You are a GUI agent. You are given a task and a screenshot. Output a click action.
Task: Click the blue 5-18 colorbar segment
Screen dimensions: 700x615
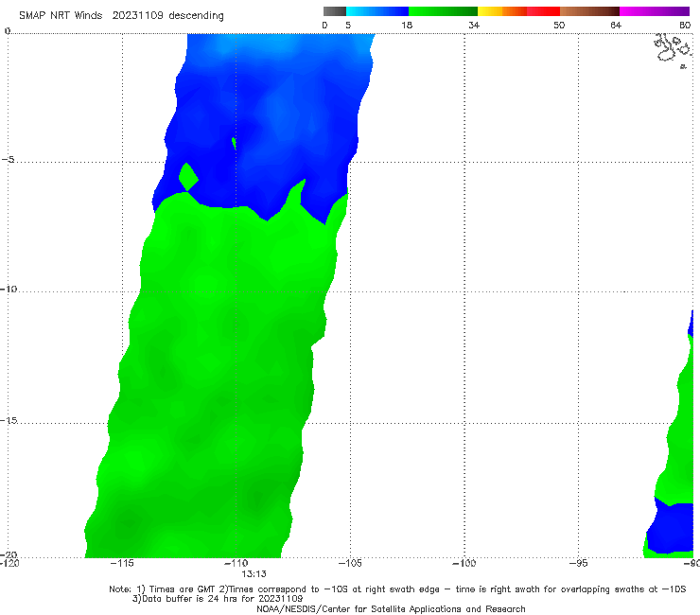(x=377, y=11)
